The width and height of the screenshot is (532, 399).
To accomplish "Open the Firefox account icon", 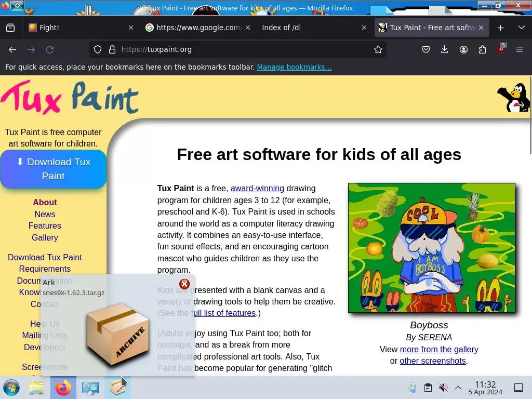I will click(x=463, y=49).
